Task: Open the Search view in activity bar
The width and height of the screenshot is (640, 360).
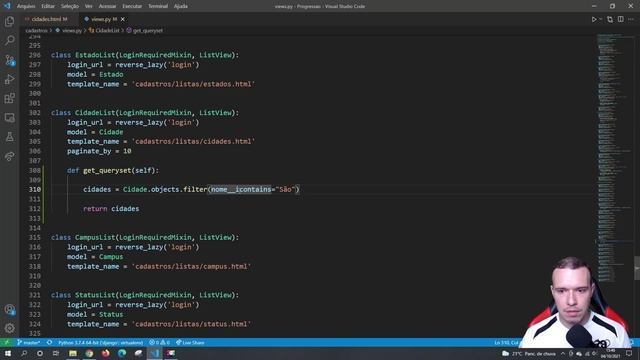Action: [9, 40]
